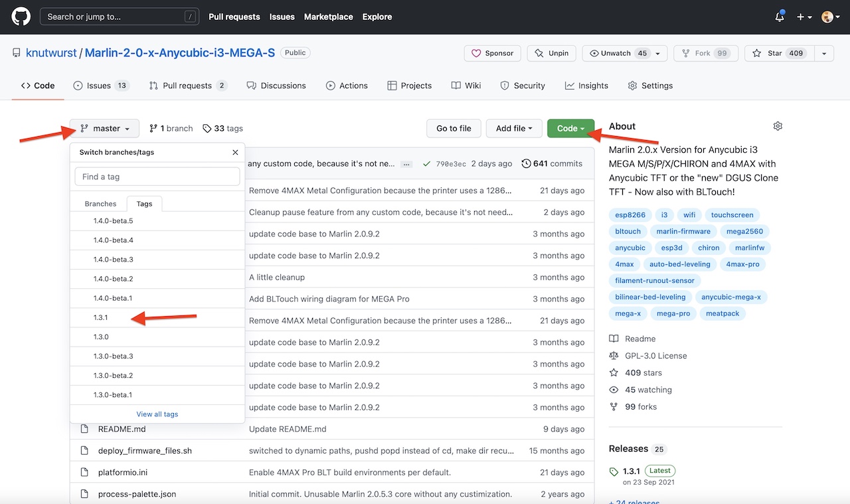The height and width of the screenshot is (504, 850).
Task: Switch to the Code tab
Action: click(x=38, y=86)
